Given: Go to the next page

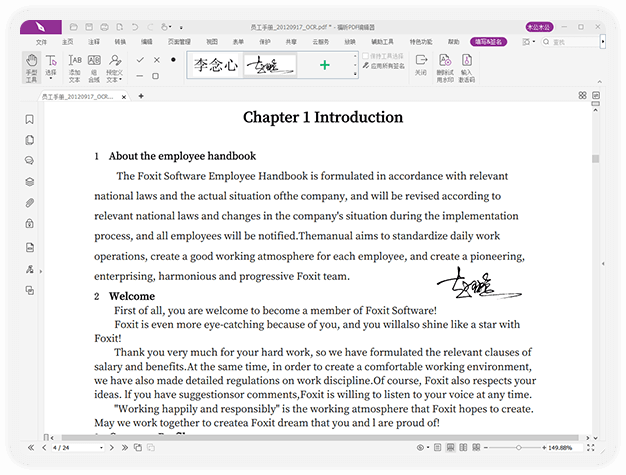Looking at the screenshot, I should point(112,448).
